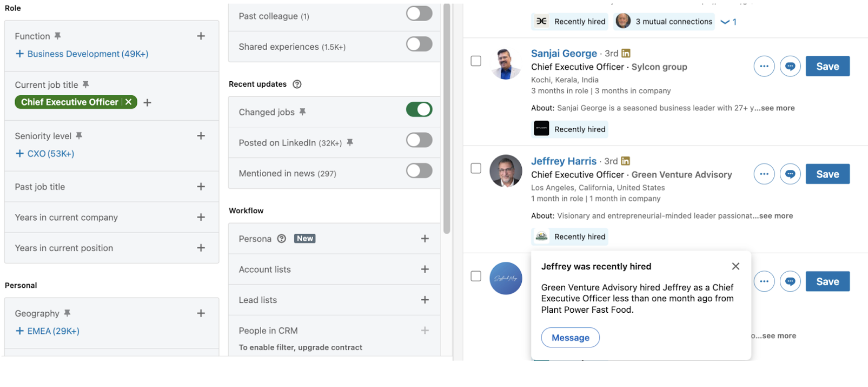Select the checkbox next to Jeffrey Harris

coord(475,168)
